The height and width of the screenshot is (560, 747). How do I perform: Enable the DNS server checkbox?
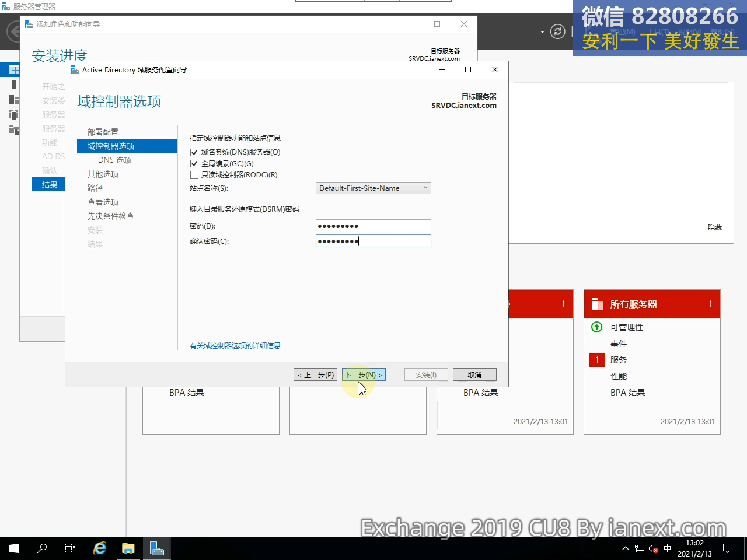[194, 152]
